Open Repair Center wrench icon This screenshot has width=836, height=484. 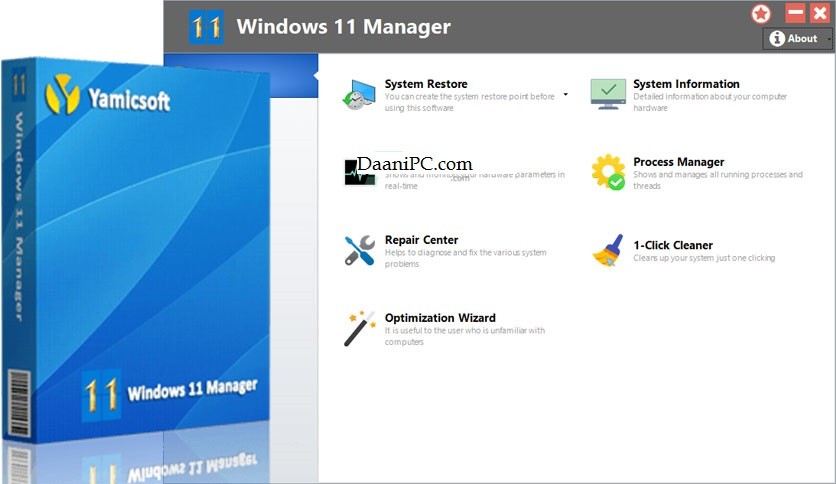(359, 249)
